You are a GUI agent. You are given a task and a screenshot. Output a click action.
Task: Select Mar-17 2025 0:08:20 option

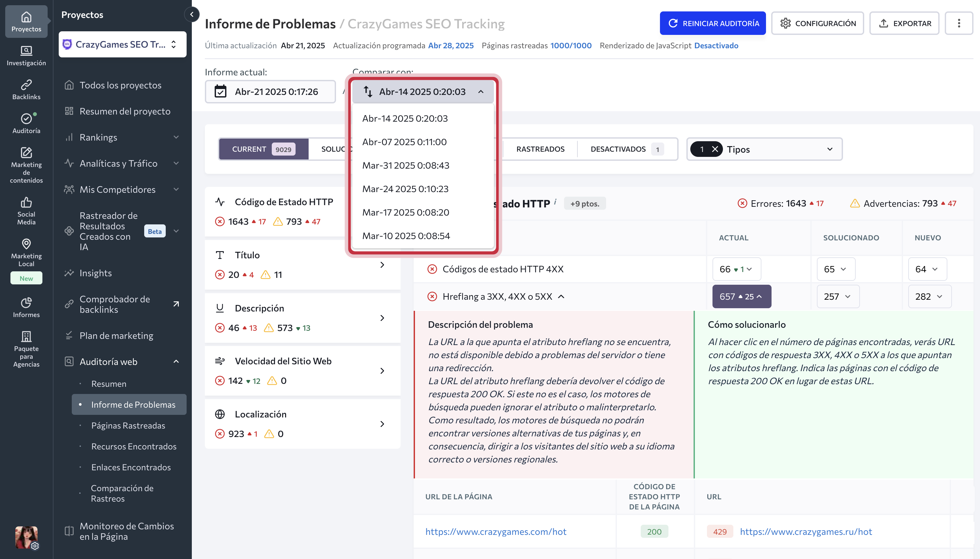coord(423,212)
